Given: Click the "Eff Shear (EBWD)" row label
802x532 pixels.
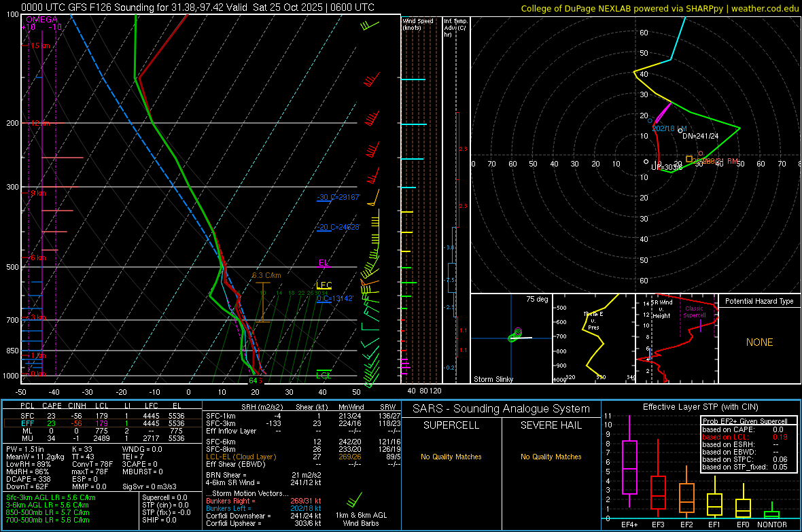Looking at the screenshot, I should (x=235, y=465).
